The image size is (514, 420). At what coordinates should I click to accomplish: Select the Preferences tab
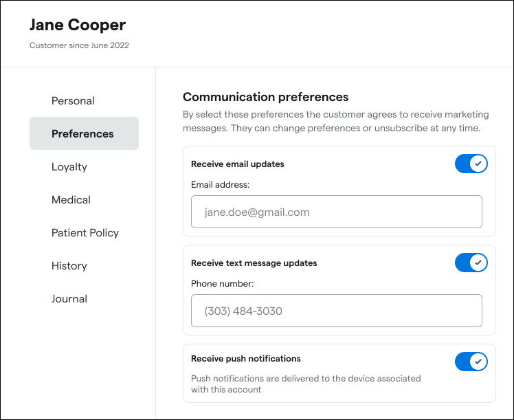point(83,134)
